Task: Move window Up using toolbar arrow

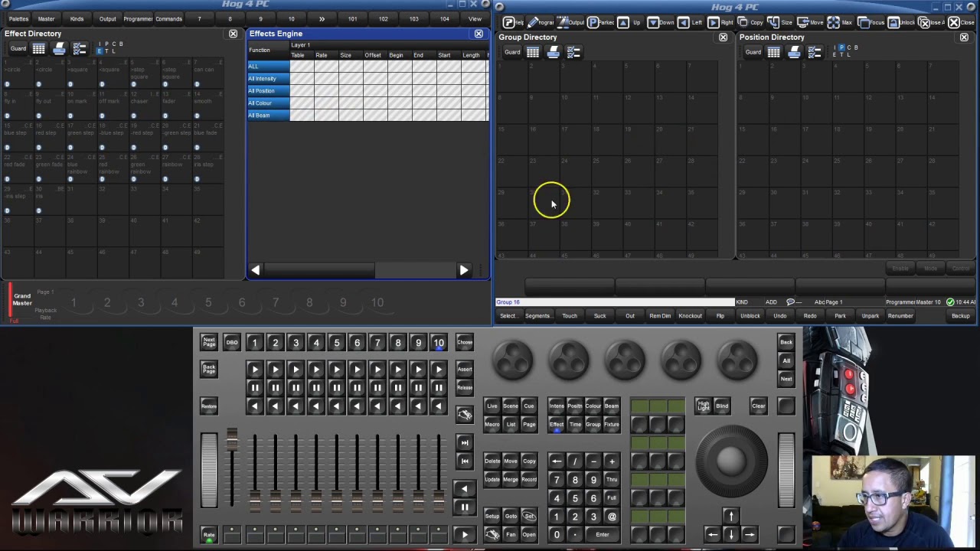Action: [x=630, y=22]
